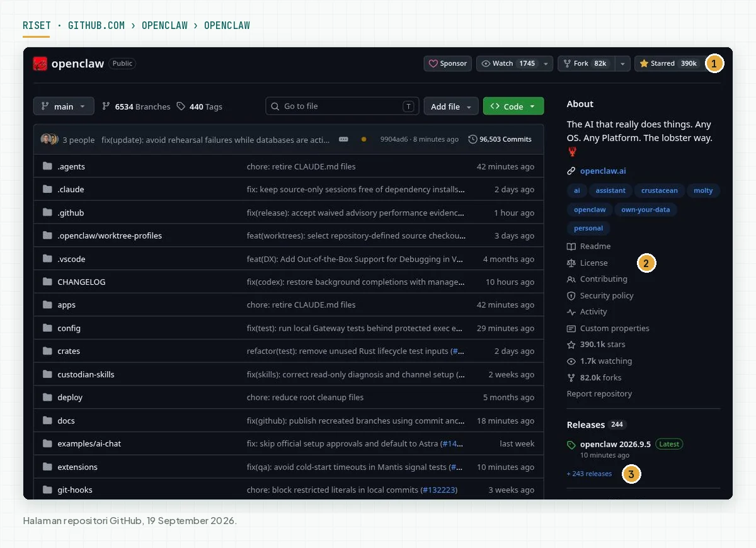756x548 pixels.
Task: Click the Activity pulse icon
Action: coord(571,312)
